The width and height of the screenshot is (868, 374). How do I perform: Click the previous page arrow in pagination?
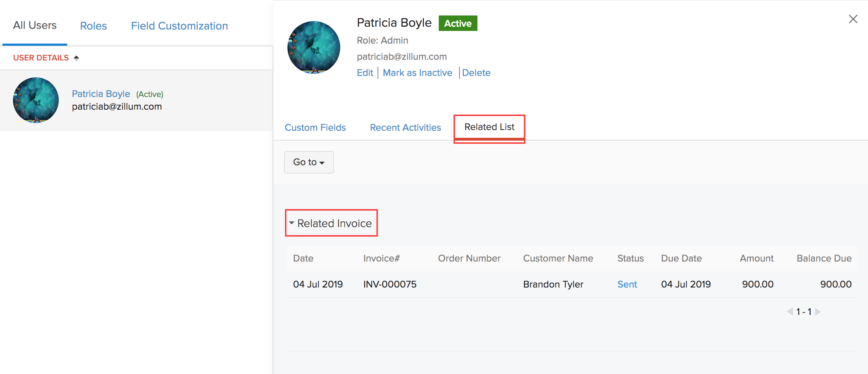(790, 311)
